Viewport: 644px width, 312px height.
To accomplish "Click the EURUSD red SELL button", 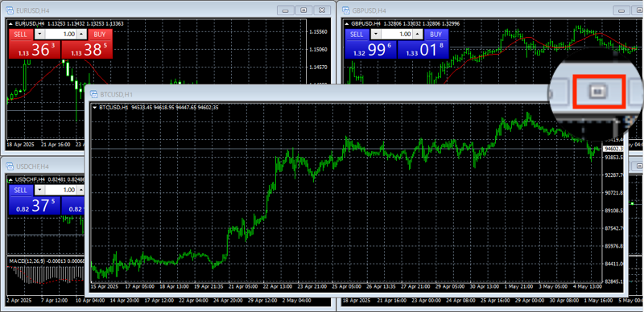I will coord(21,35).
